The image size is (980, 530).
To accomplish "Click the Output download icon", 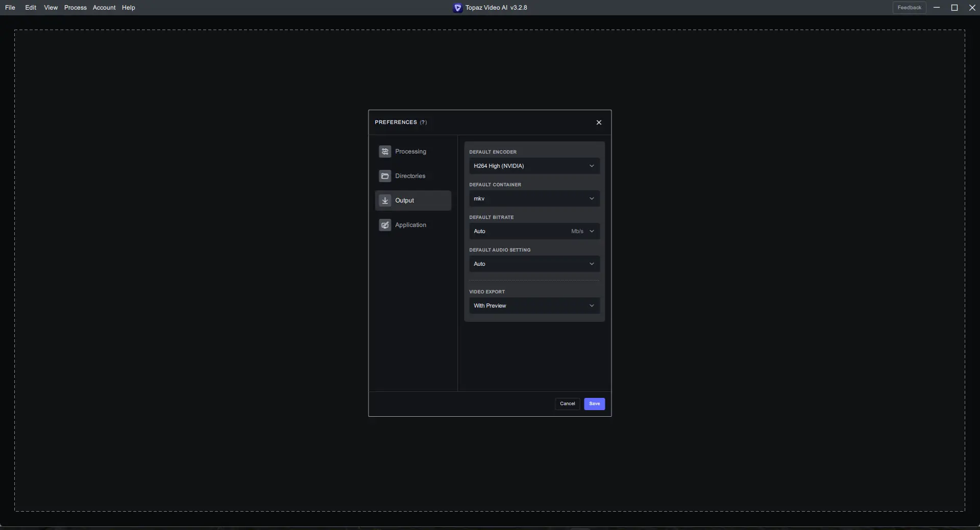I will (x=385, y=200).
